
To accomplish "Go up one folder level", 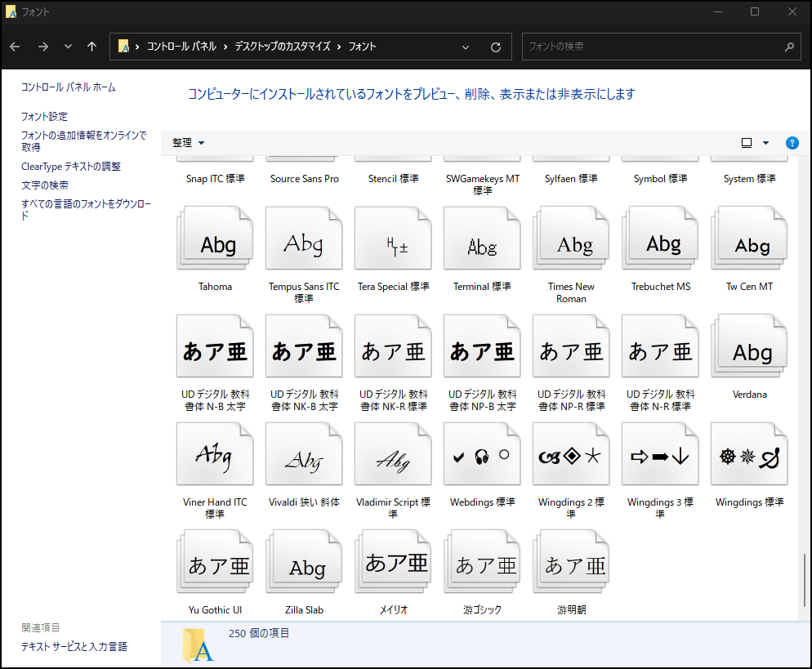I will coord(92,47).
